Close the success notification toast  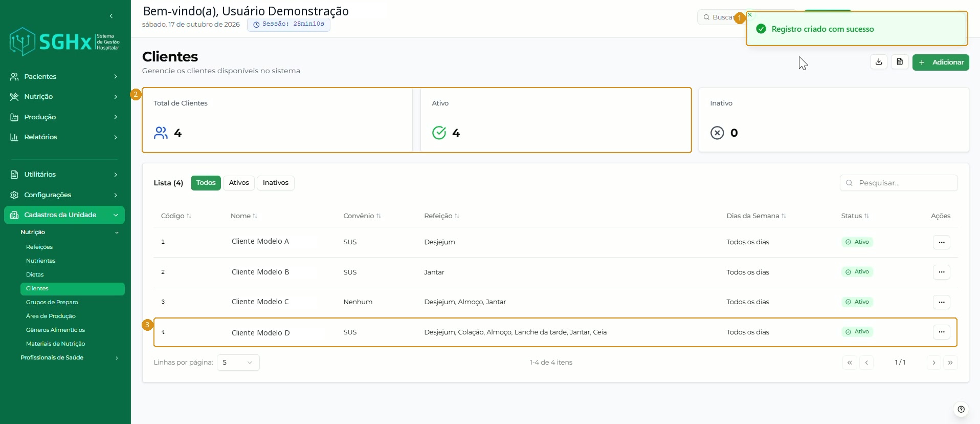point(750,15)
